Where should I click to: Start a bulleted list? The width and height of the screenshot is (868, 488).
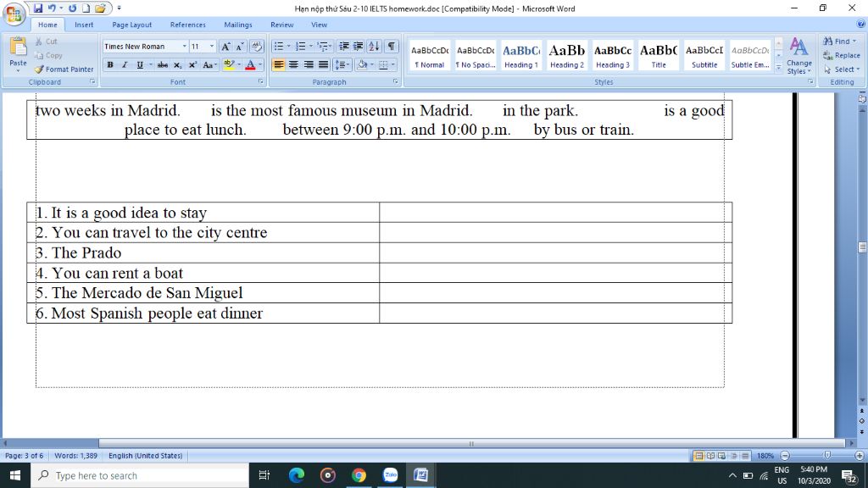click(x=278, y=47)
